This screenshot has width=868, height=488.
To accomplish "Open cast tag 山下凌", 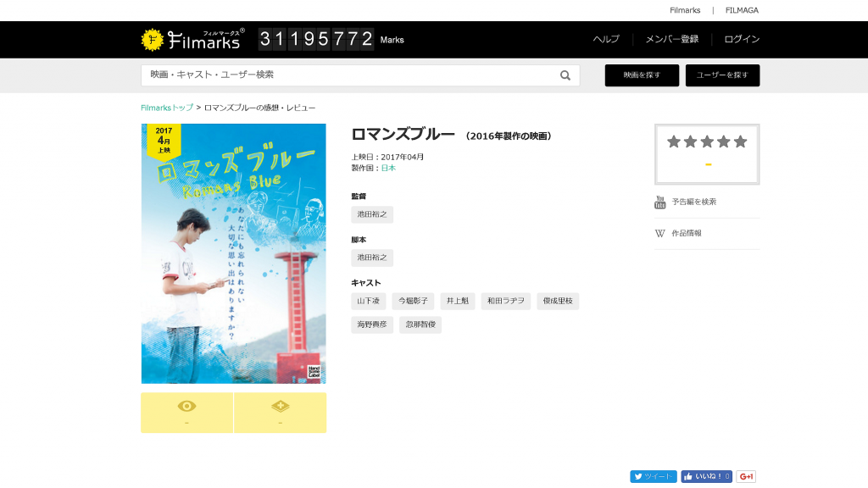I will (x=368, y=301).
